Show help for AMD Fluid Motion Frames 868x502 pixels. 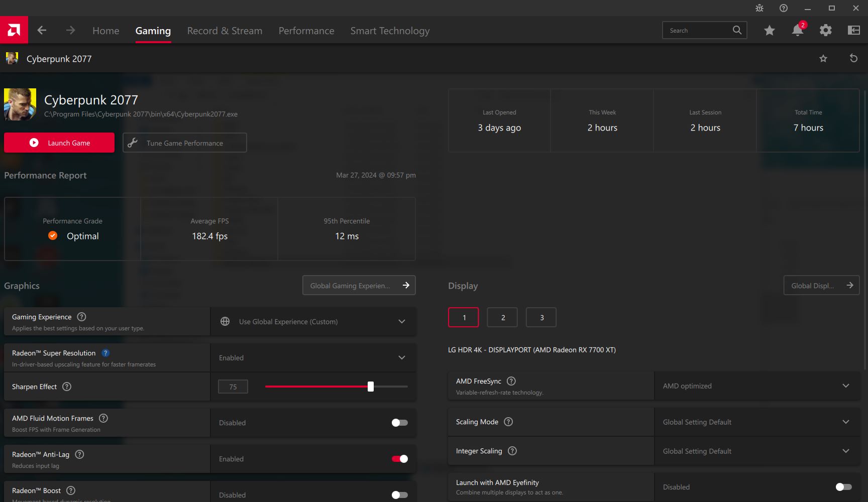click(x=103, y=418)
